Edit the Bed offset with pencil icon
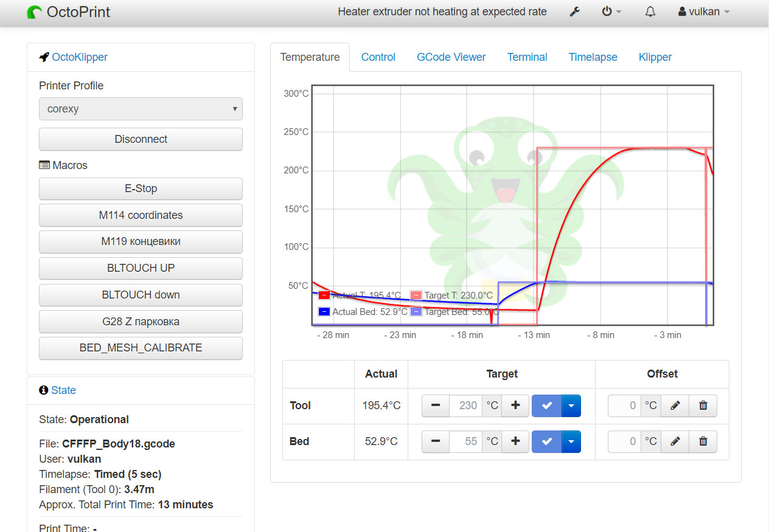Screen dimensions: 769x532 [x=675, y=441]
